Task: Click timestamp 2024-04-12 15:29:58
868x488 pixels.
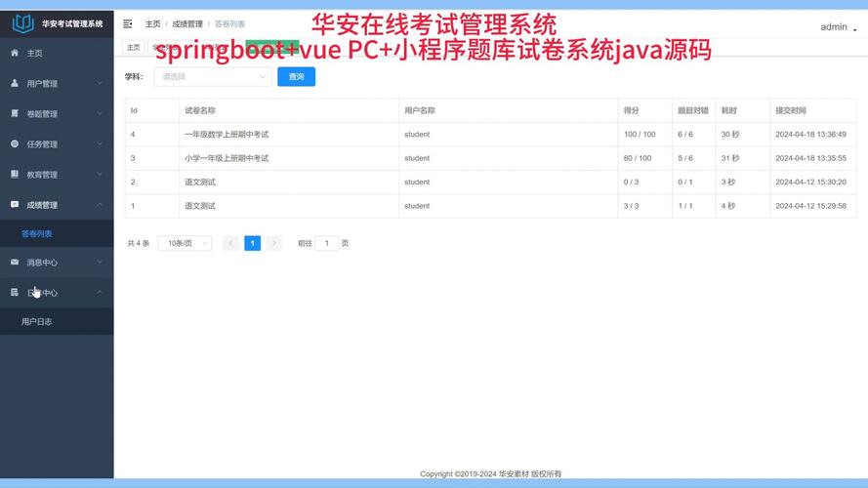Action: (x=810, y=206)
